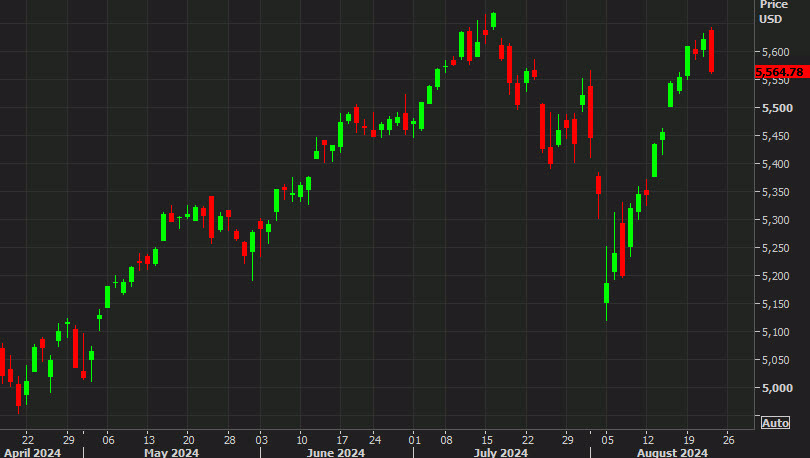
Task: Click the 5,500 price axis label
Action: point(777,108)
